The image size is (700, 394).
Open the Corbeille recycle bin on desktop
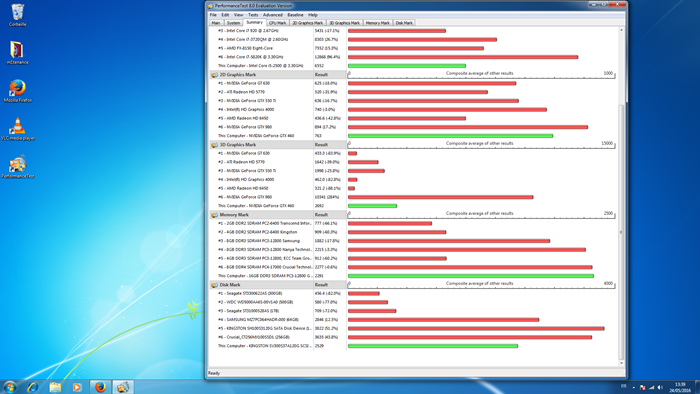pyautogui.click(x=17, y=15)
